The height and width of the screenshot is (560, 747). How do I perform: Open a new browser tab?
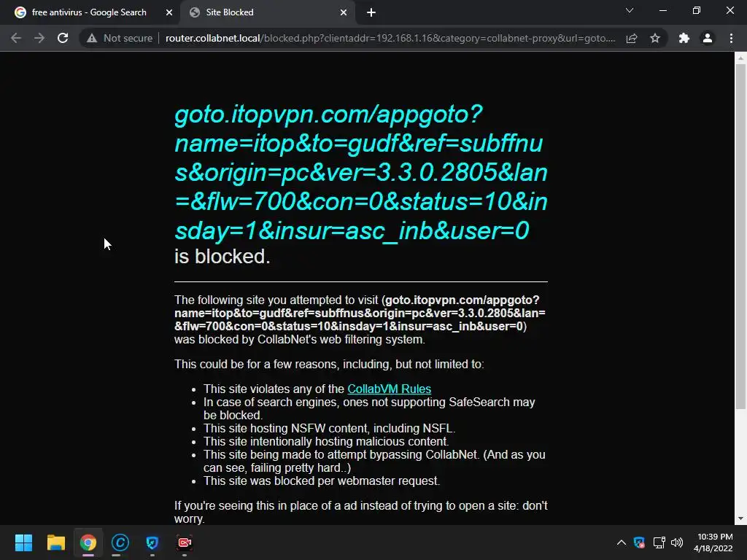pyautogui.click(x=371, y=12)
